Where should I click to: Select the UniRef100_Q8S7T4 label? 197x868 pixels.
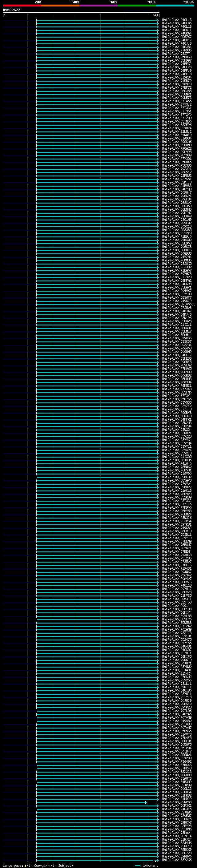177,54
